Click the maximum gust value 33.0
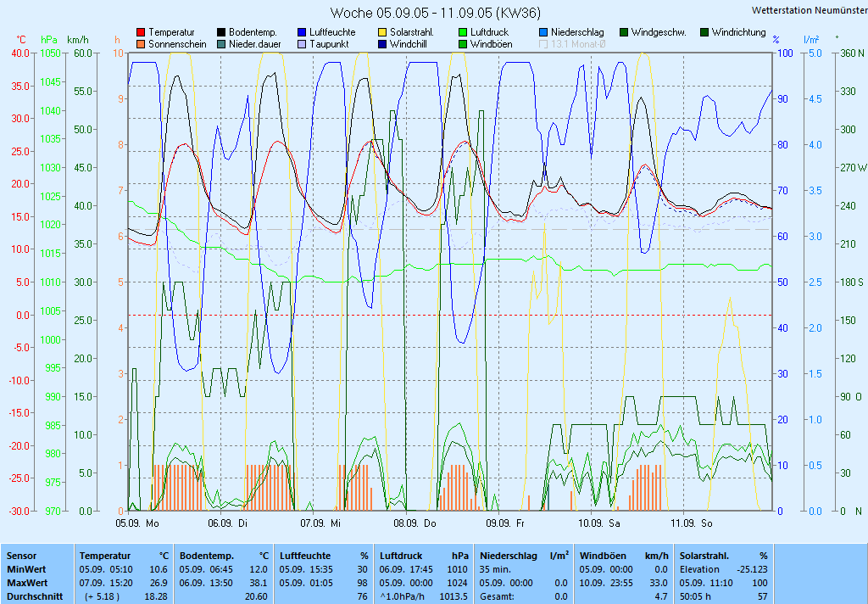The height and width of the screenshot is (604, 868). coord(658,583)
